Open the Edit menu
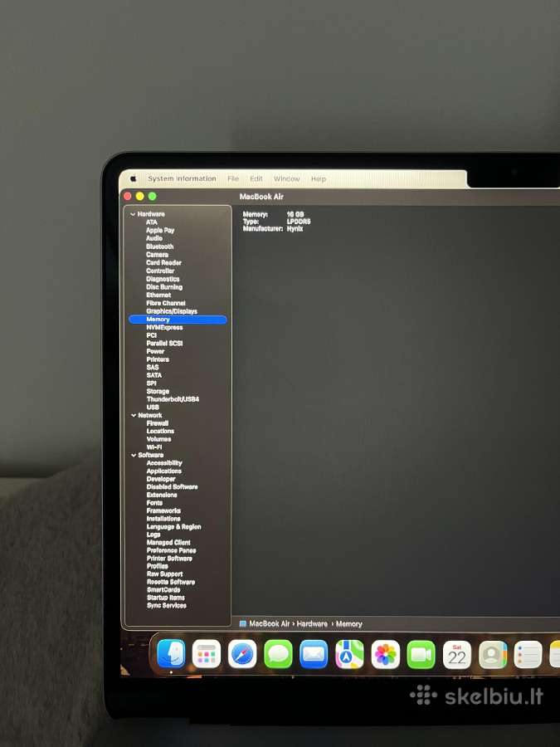560x747 pixels. pyautogui.click(x=256, y=178)
